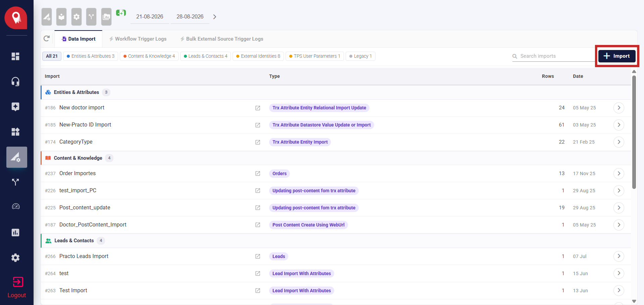This screenshot has width=644, height=305.
Task: Open external link icon for New doctor import
Action: [258, 108]
